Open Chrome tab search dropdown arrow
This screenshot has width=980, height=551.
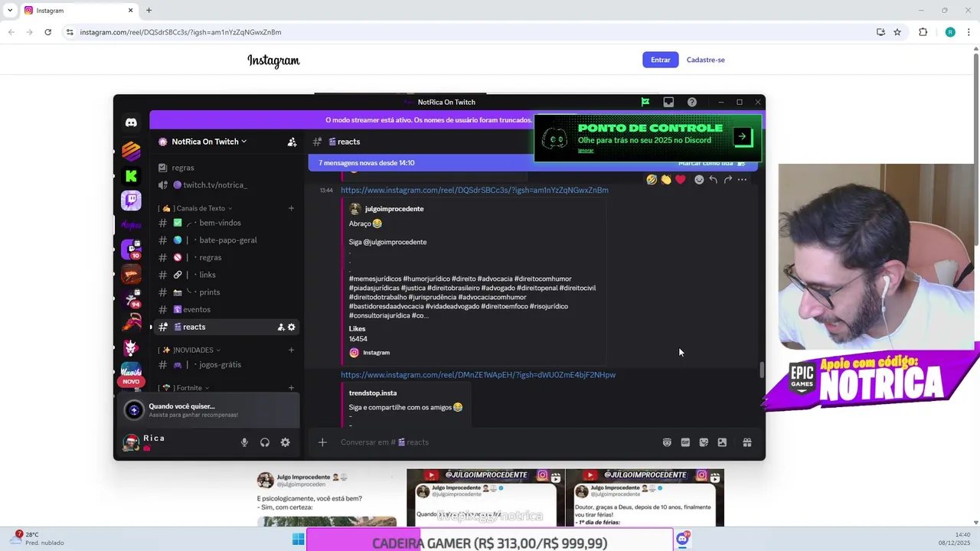(x=10, y=11)
